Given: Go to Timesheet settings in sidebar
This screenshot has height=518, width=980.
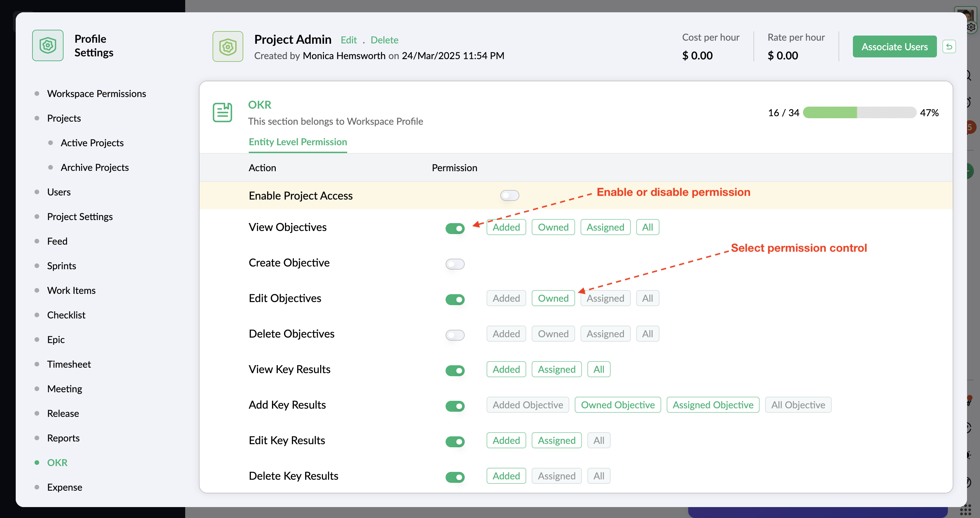Looking at the screenshot, I should pos(69,364).
